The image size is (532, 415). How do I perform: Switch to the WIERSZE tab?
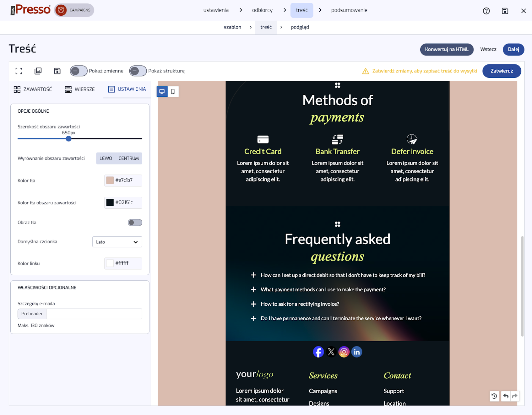(80, 89)
